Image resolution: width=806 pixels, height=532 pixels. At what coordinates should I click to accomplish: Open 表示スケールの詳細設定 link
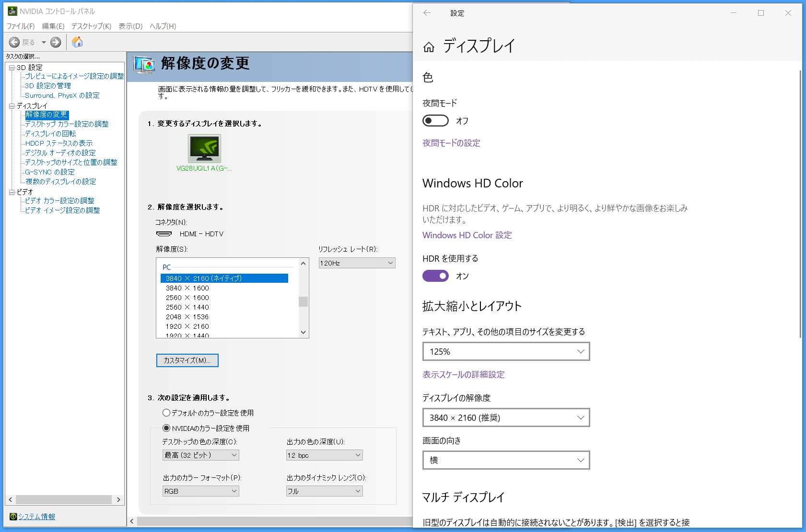[464, 374]
